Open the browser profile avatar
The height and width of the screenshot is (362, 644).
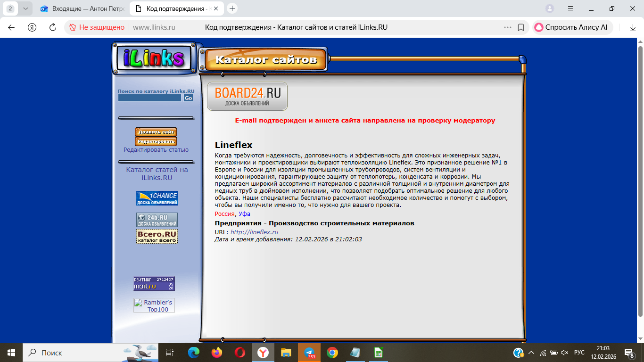[x=550, y=8]
